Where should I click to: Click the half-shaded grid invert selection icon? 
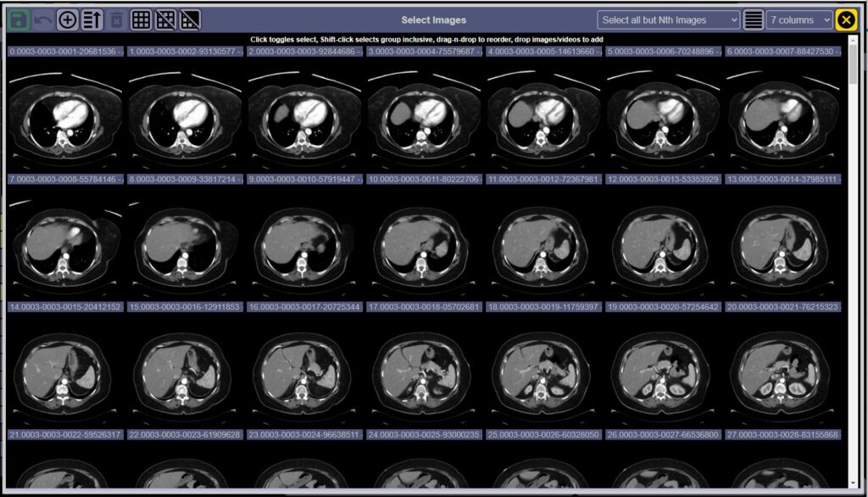coord(190,20)
